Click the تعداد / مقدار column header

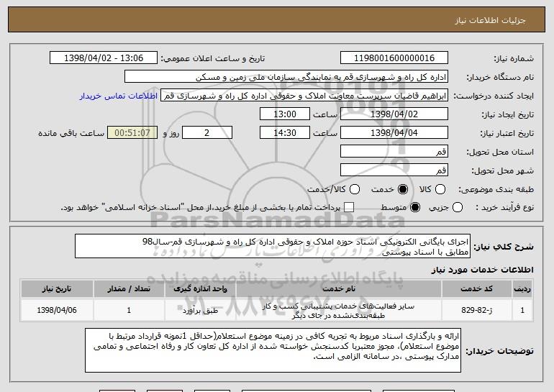click(x=129, y=289)
